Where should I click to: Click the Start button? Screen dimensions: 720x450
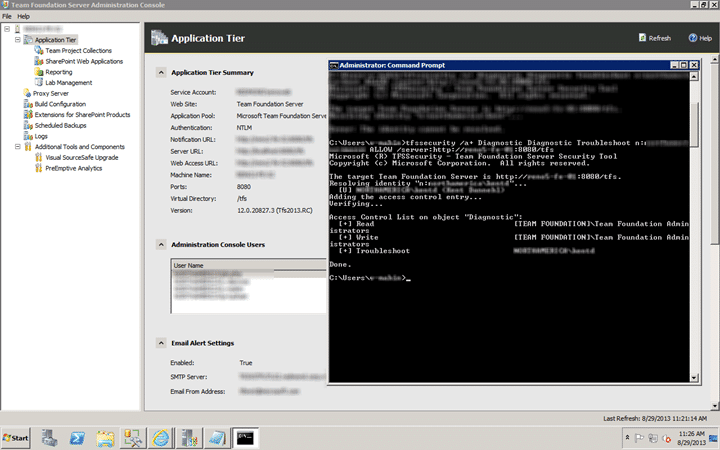point(16,438)
